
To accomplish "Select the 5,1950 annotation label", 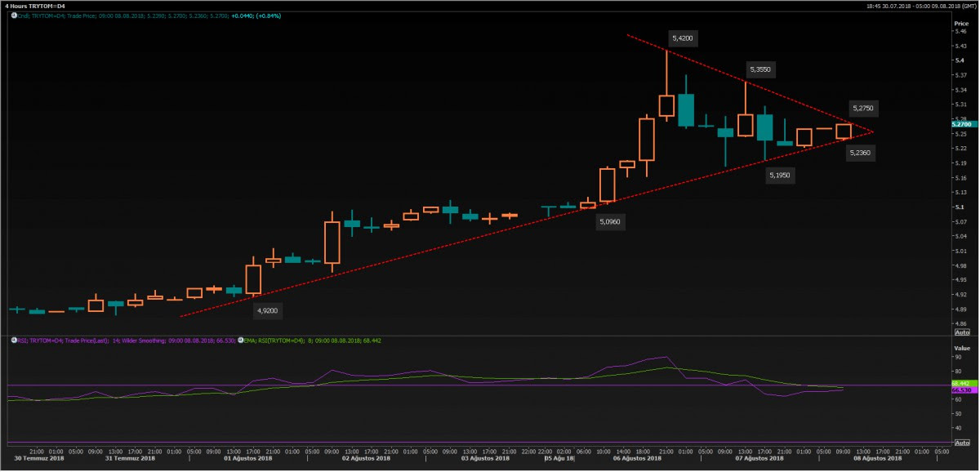I will tap(780, 175).
